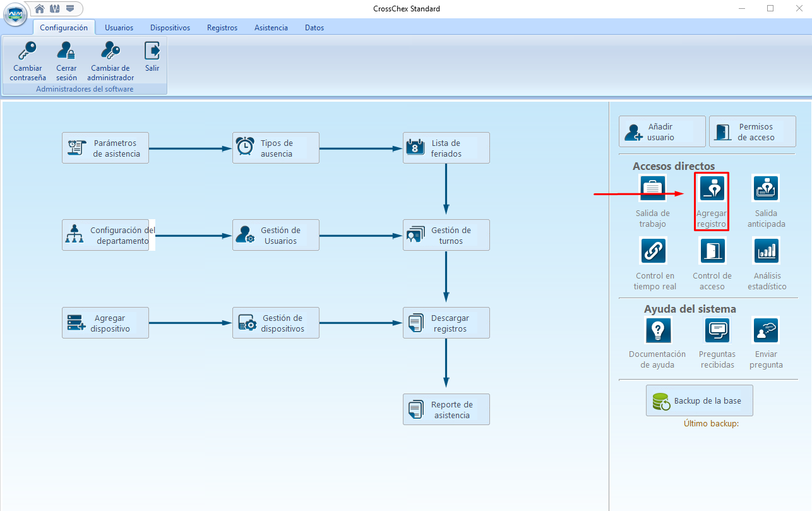Click the 'Accesos directos' heading
Screen dimensions: 812x511
(674, 166)
